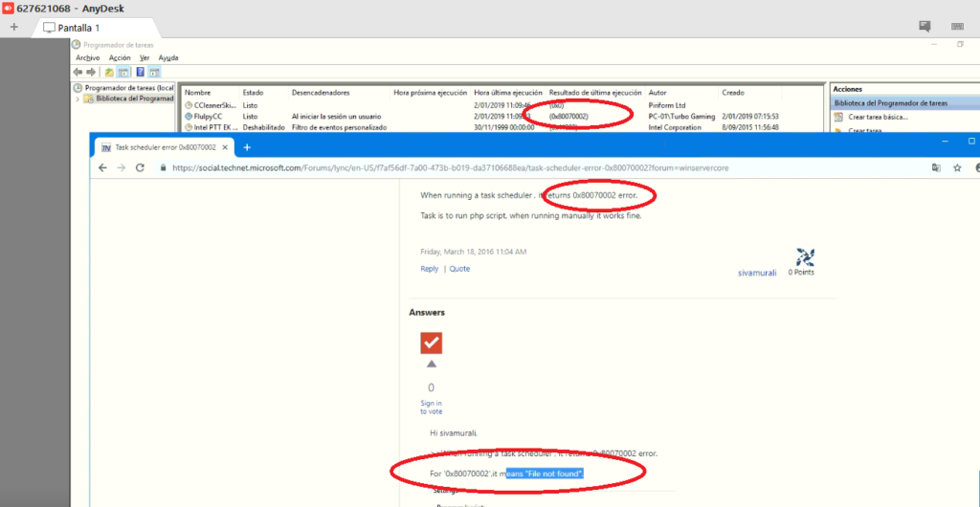
Task: Click 'Task is to run php script' sentence
Action: [x=531, y=216]
